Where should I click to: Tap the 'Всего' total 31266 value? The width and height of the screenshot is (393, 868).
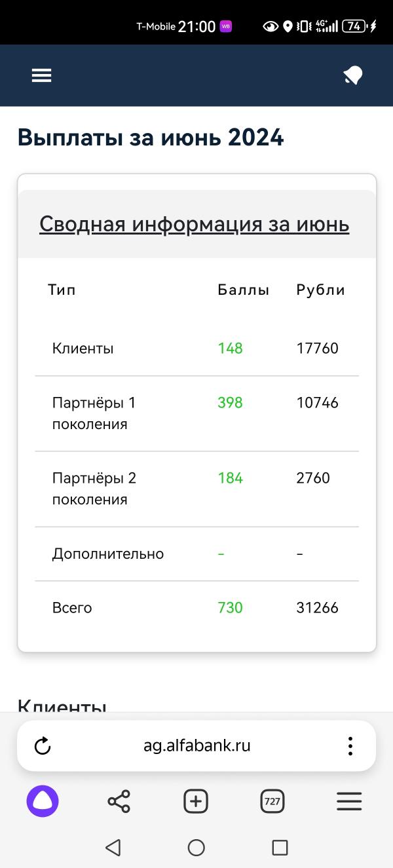coord(318,608)
